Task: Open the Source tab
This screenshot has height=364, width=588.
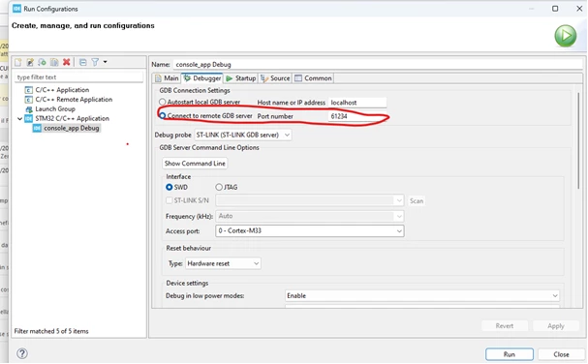Action: click(276, 78)
